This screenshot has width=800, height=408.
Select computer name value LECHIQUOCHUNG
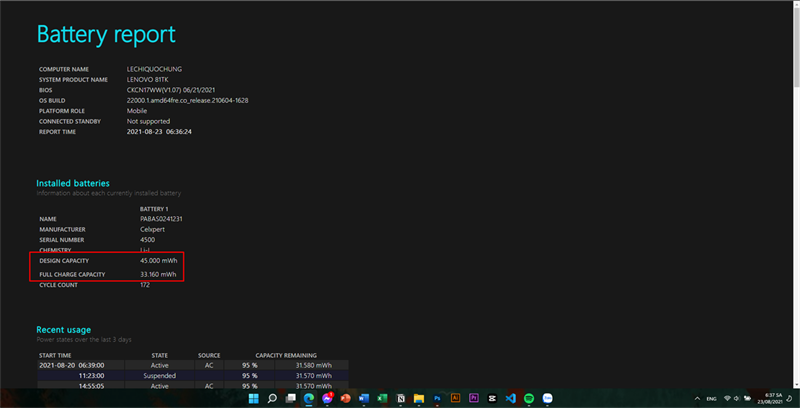click(154, 69)
